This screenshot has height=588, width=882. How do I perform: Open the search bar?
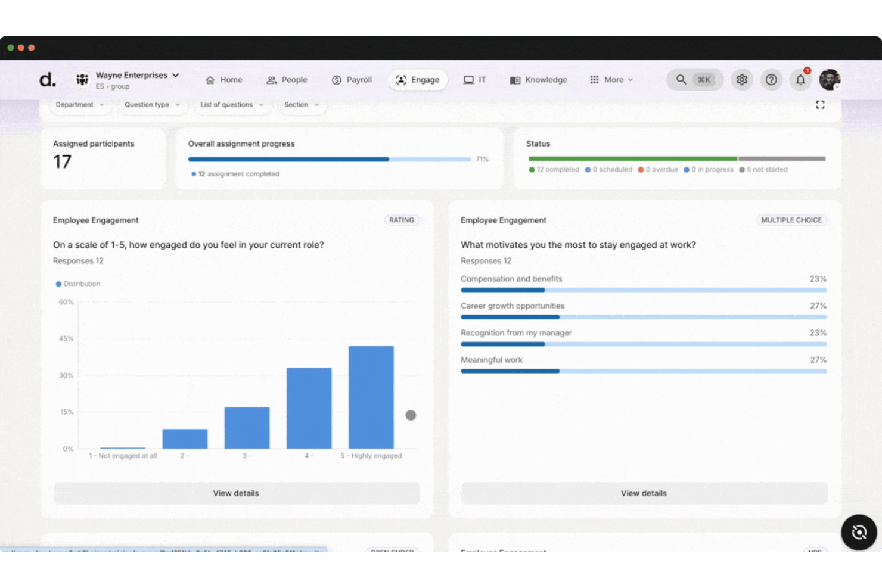tap(695, 80)
